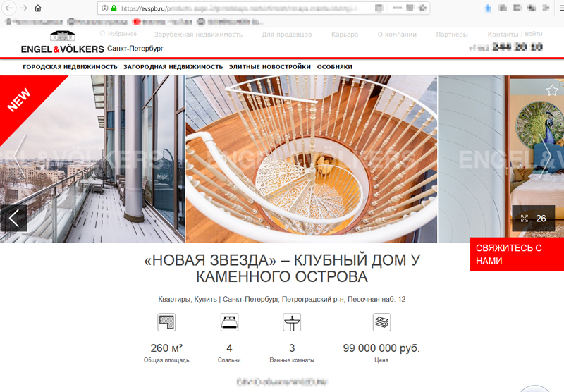The height and width of the screenshot is (392, 564).
Task: Click the site information (i) icon
Action: coord(104,8)
